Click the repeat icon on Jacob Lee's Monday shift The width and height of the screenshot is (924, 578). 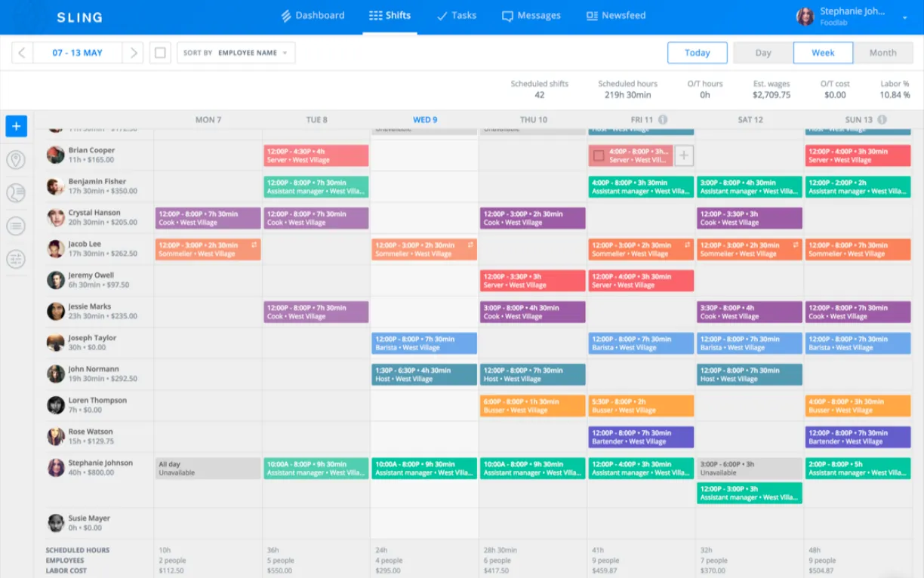254,245
